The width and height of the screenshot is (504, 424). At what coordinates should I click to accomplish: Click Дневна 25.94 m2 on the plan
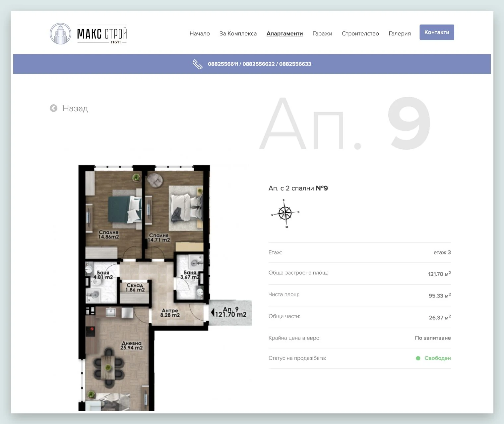point(132,345)
